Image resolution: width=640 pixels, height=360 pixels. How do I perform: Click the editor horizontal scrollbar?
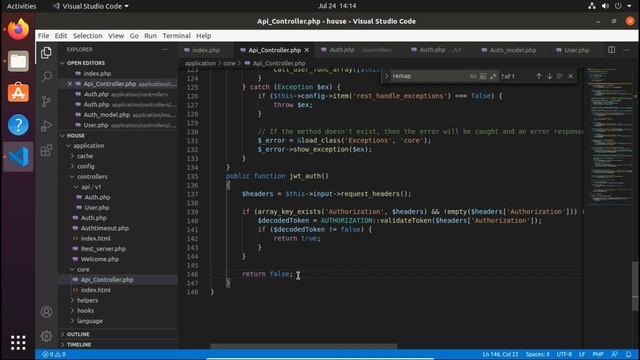click(303, 346)
